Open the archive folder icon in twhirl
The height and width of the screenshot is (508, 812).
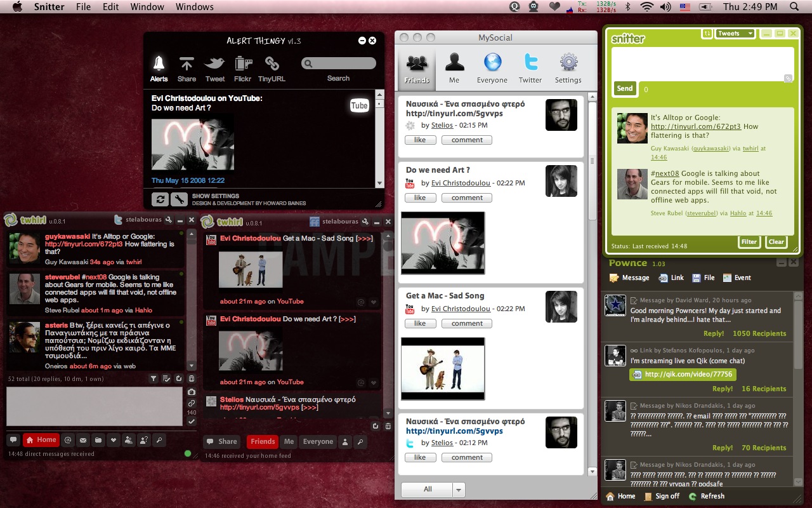click(x=98, y=439)
